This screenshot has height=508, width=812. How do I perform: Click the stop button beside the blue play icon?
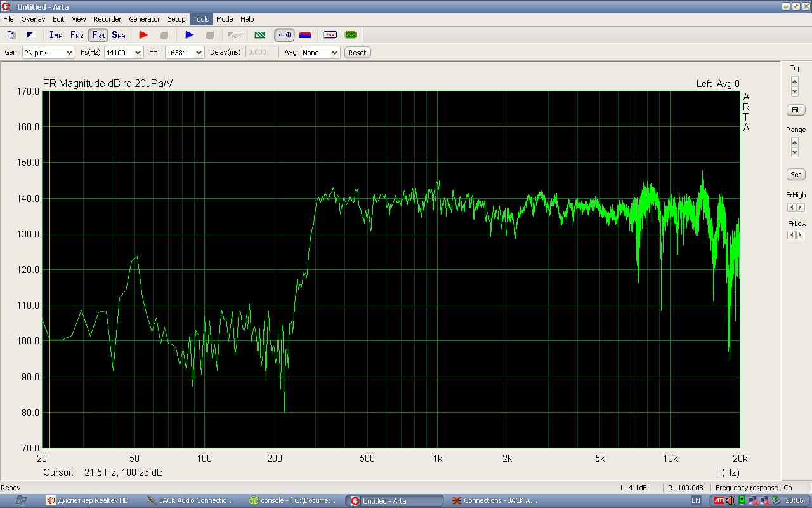pyautogui.click(x=210, y=35)
